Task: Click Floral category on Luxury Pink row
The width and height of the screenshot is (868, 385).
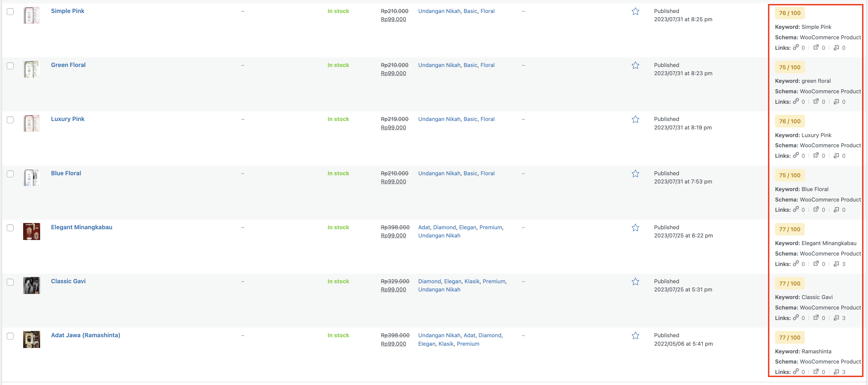Action: tap(487, 119)
